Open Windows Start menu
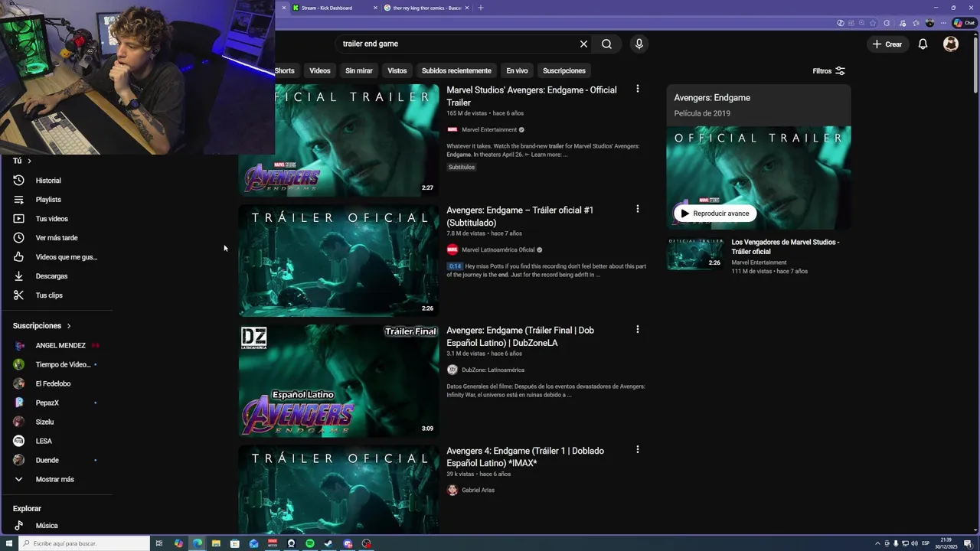Image resolution: width=980 pixels, height=551 pixels. (8, 543)
